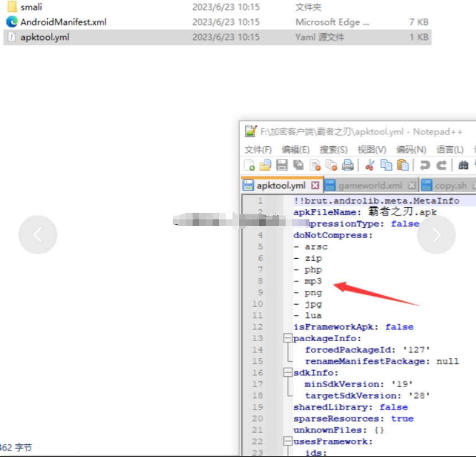
Task: Open the 语言(L) menu
Action: coord(450,150)
